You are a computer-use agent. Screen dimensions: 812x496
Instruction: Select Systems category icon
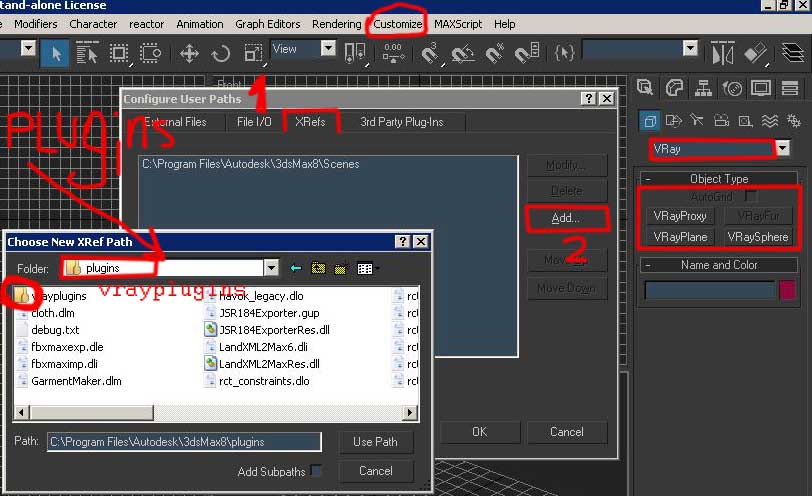point(793,121)
